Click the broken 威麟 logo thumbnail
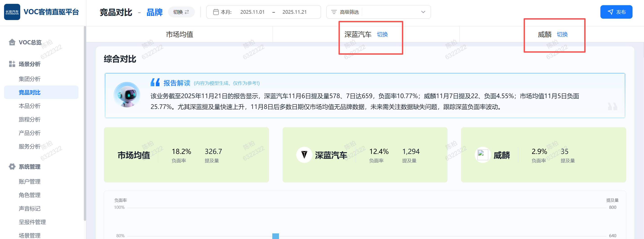The width and height of the screenshot is (644, 239). (482, 155)
